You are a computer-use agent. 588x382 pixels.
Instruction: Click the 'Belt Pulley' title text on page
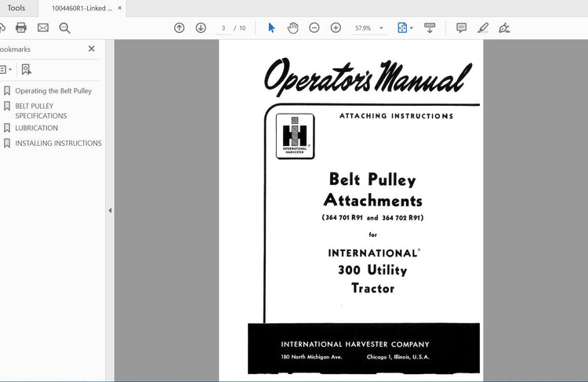click(372, 180)
